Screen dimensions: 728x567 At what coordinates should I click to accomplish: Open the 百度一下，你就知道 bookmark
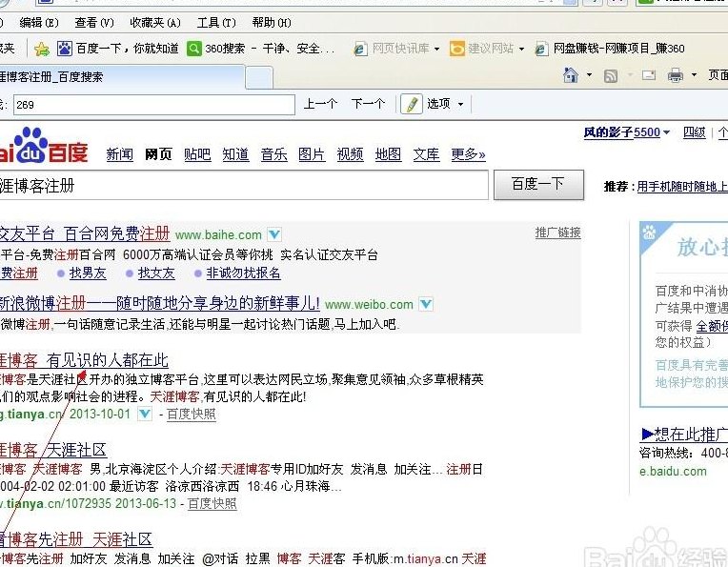[x=127, y=49]
